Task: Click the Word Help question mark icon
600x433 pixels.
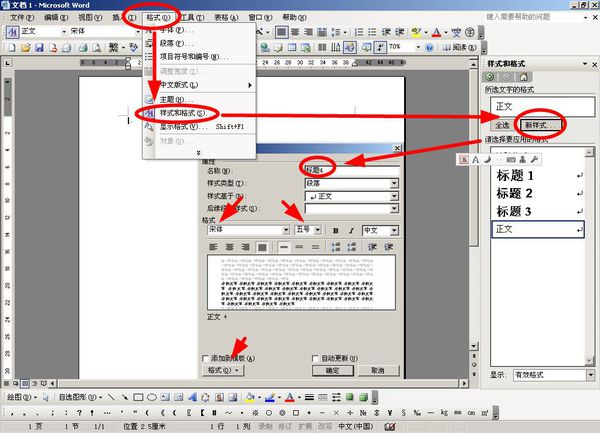Action: (429, 47)
